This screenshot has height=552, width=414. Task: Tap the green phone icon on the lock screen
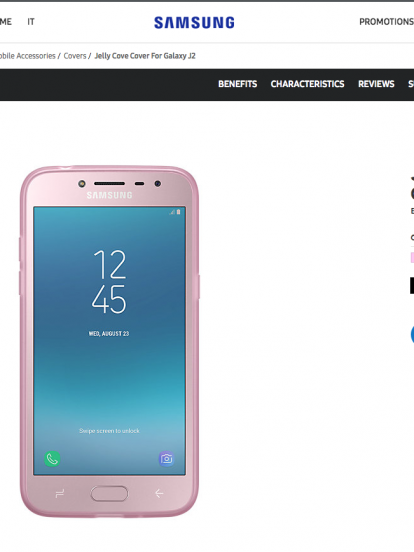click(x=52, y=459)
